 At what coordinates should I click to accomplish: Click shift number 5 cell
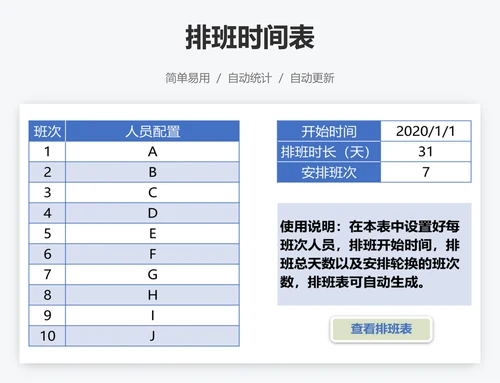click(x=47, y=234)
